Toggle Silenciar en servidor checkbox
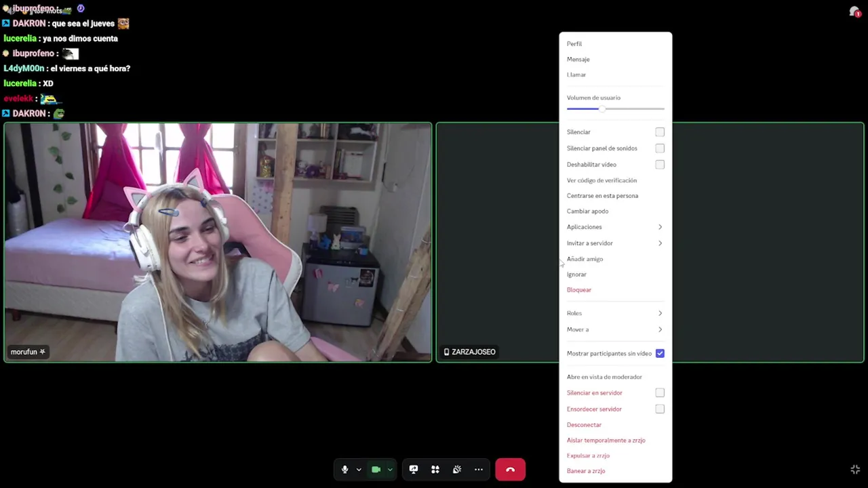The height and width of the screenshot is (488, 868). [x=660, y=393]
